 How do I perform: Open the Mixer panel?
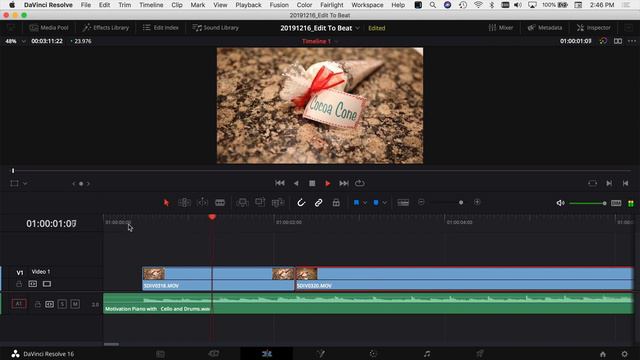[501, 28]
